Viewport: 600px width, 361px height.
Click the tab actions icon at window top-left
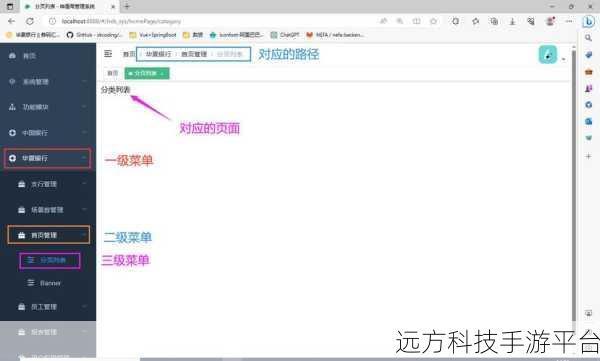pyautogui.click(x=10, y=7)
